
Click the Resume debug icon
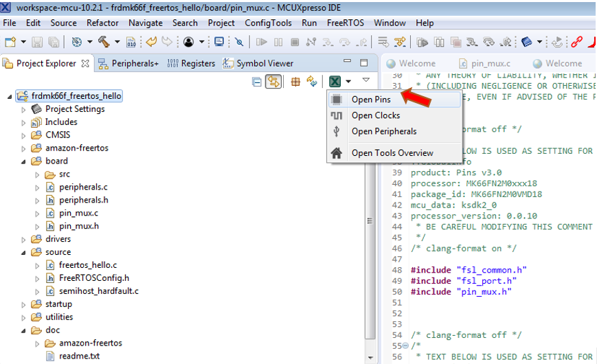[x=261, y=42]
